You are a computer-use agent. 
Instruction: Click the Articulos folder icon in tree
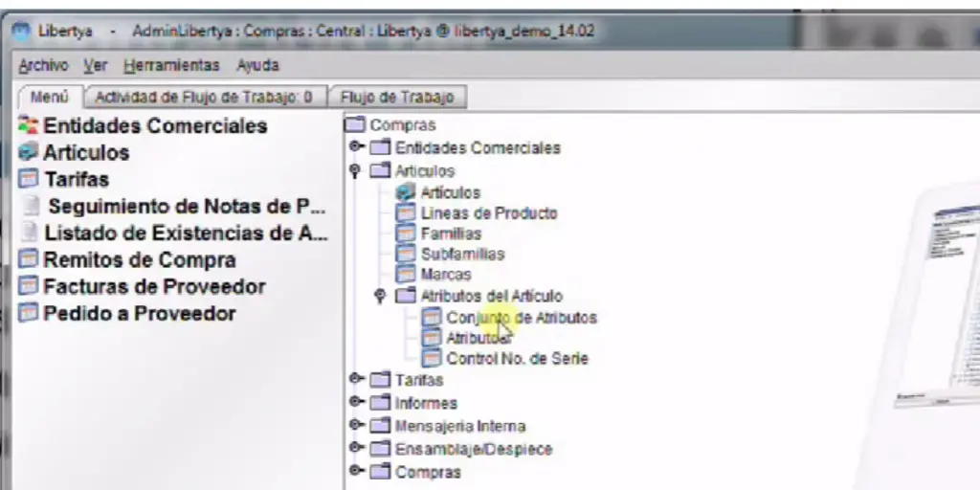(x=380, y=170)
